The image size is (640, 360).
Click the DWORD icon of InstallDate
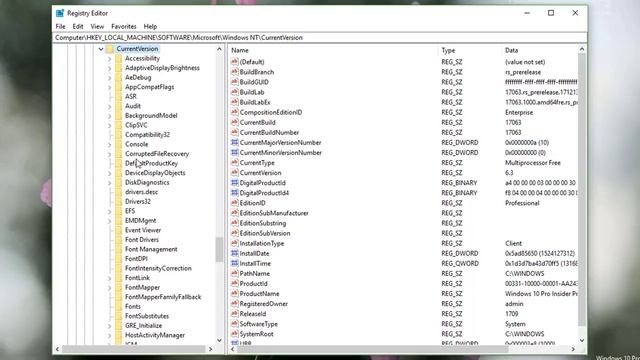234,253
